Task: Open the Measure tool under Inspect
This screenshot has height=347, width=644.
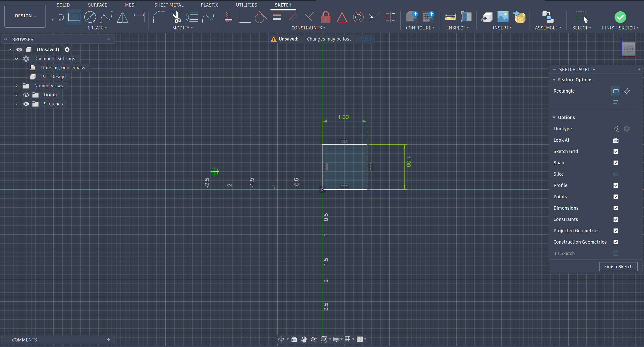Action: pos(450,17)
